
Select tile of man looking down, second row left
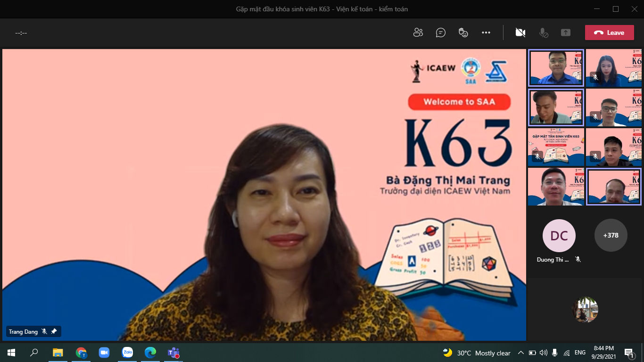[556, 107]
